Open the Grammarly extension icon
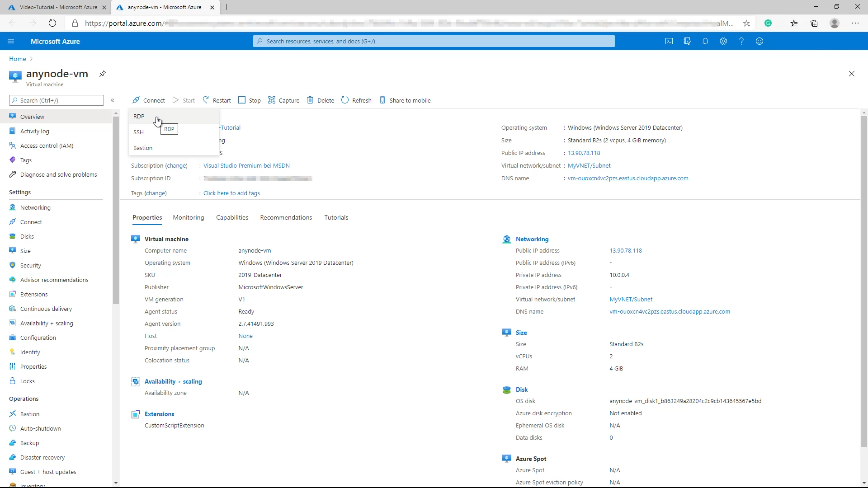 (768, 23)
